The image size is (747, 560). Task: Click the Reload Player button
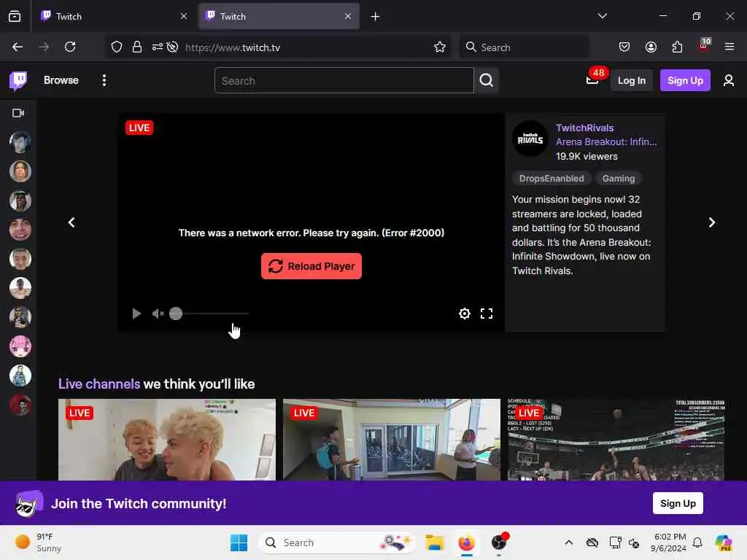pos(311,266)
